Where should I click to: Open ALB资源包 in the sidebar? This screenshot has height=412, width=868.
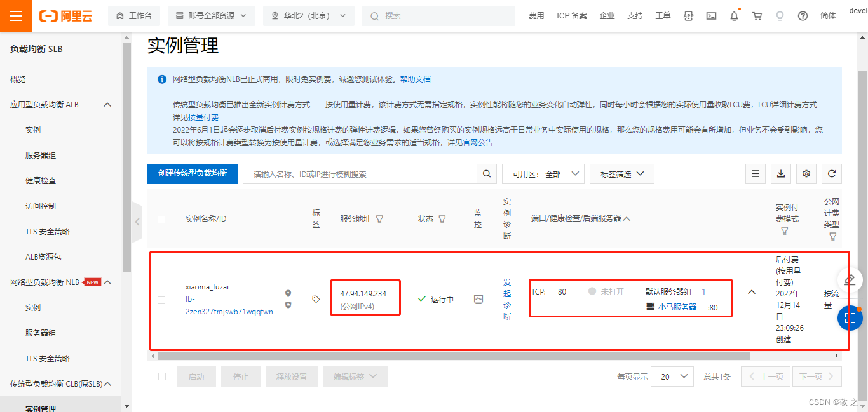[x=43, y=257]
